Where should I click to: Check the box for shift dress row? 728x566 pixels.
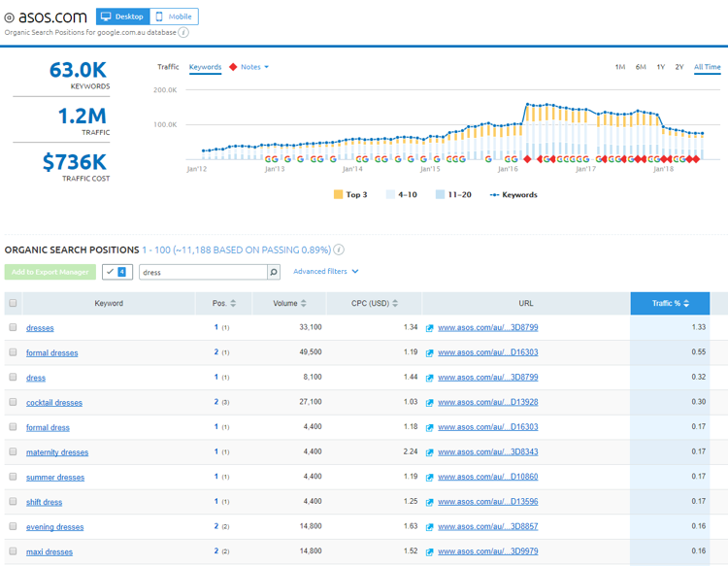13,502
